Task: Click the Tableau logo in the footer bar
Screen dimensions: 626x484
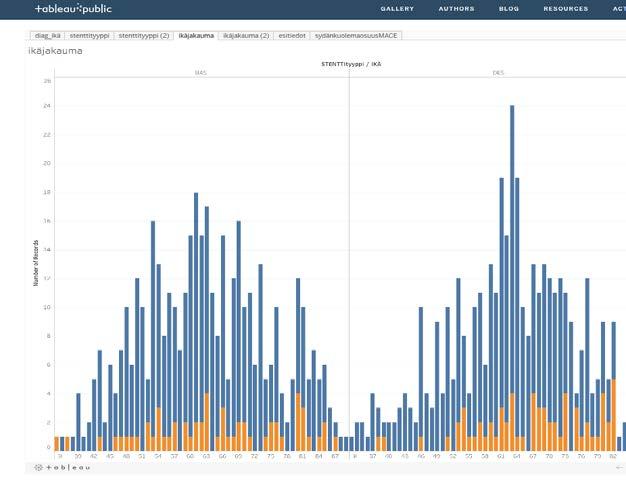Action: [x=62, y=468]
